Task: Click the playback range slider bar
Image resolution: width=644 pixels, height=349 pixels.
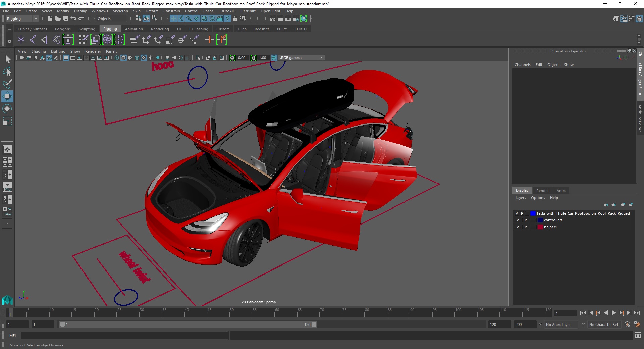Action: point(188,325)
